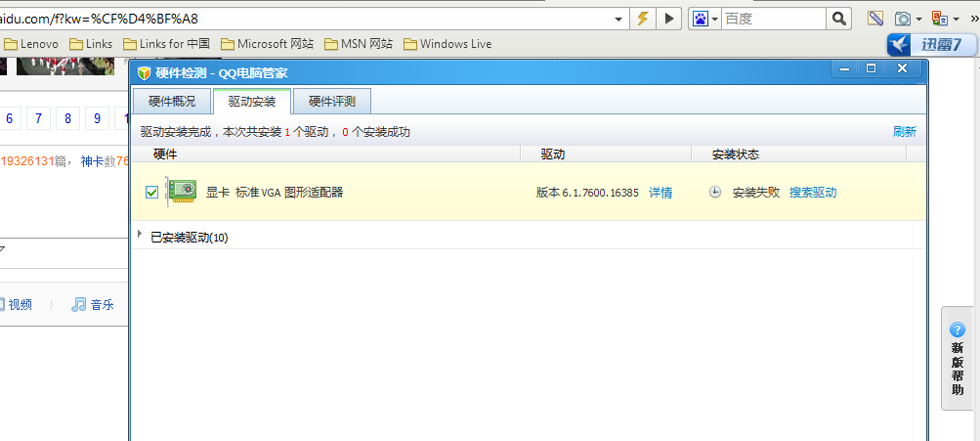Maximize the 硬件检测 window
Viewport: 980px width, 441px height.
coord(871,68)
